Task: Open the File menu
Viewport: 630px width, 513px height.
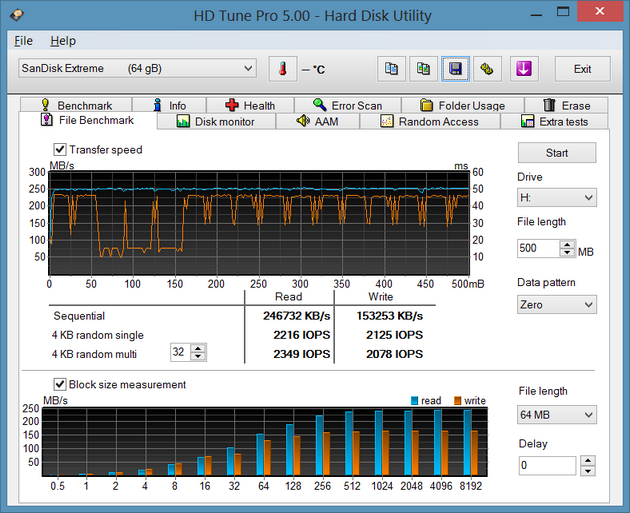Action: 23,41
